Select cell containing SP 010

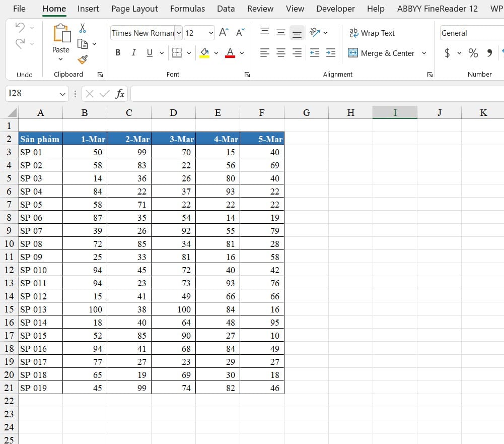(40, 270)
